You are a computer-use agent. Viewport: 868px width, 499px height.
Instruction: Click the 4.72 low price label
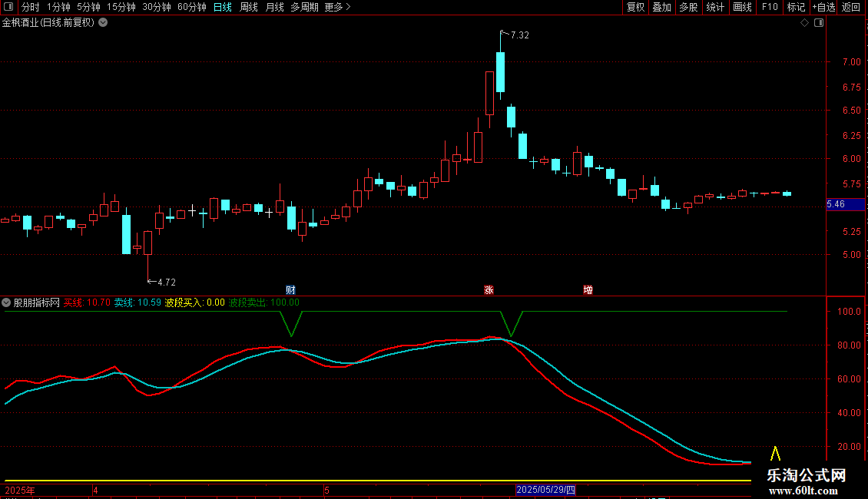167,283
